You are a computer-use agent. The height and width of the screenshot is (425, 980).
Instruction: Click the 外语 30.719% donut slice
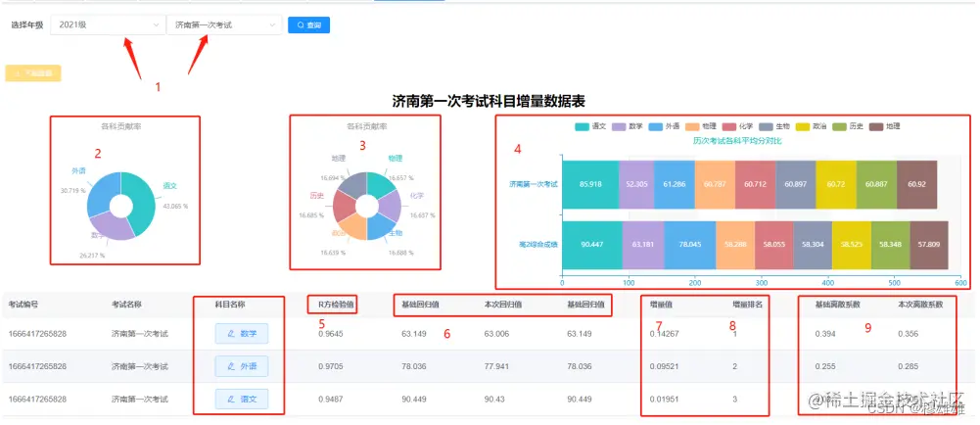[102, 193]
